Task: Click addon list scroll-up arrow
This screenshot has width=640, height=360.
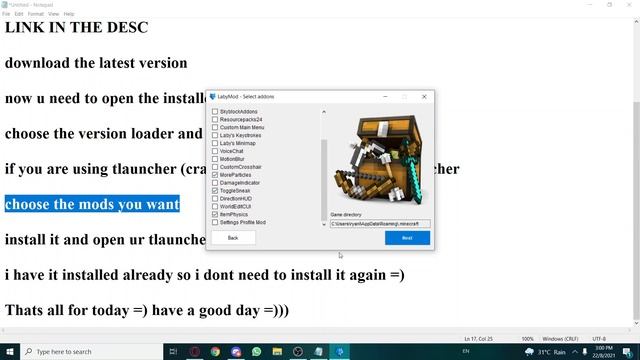Action: tap(324, 112)
